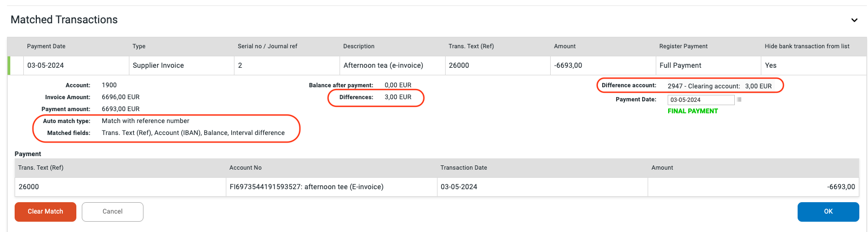Image resolution: width=868 pixels, height=232 pixels.
Task: Click the green status bar on transaction row
Action: (9, 66)
